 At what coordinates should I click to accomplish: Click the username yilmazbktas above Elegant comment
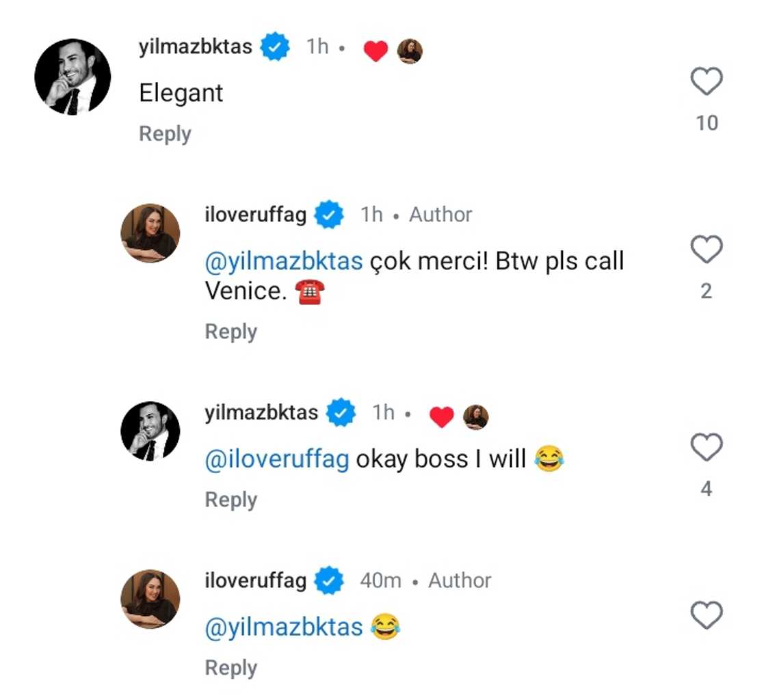tap(197, 46)
